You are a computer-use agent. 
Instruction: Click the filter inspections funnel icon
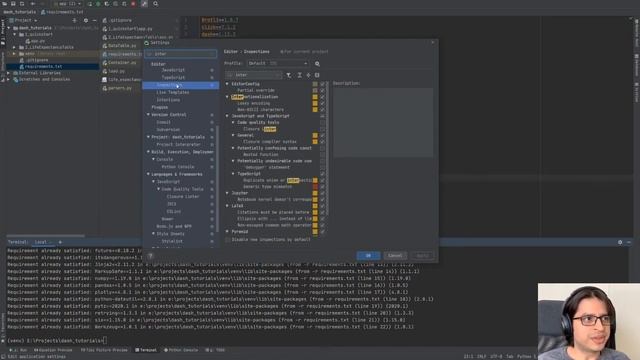pyautogui.click(x=289, y=75)
